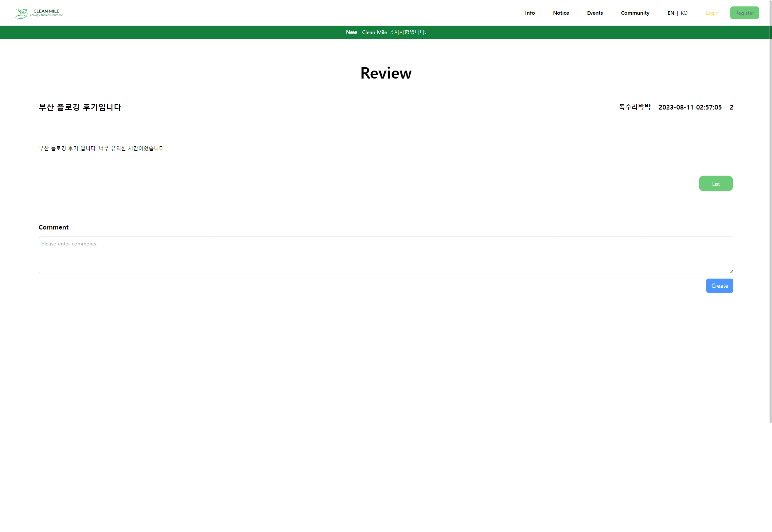Viewport: 772px width, 532px height.
Task: Open the Clean Mile 공지사항입니다 notice banner
Action: pyautogui.click(x=394, y=32)
